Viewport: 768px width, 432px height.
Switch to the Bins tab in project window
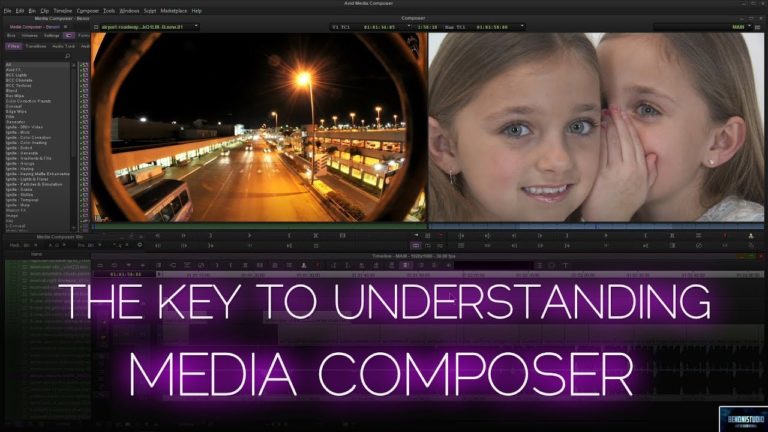(x=11, y=36)
